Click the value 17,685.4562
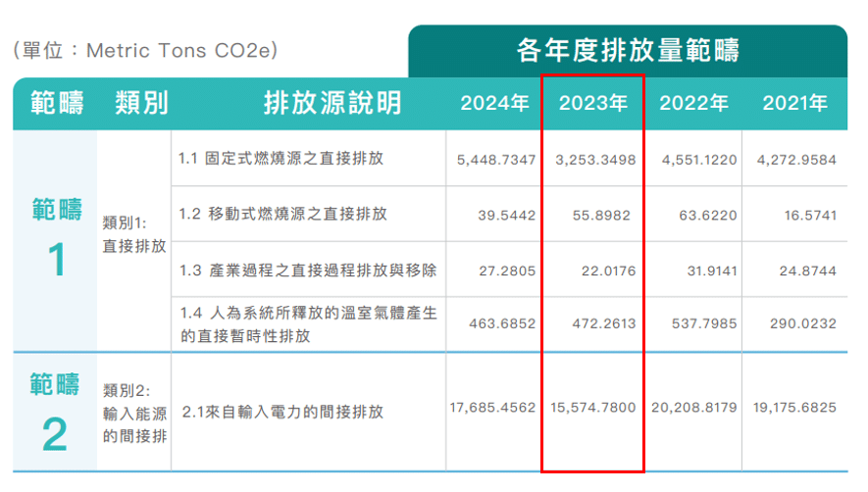Viewport: 868px width, 492px height. coord(492,408)
